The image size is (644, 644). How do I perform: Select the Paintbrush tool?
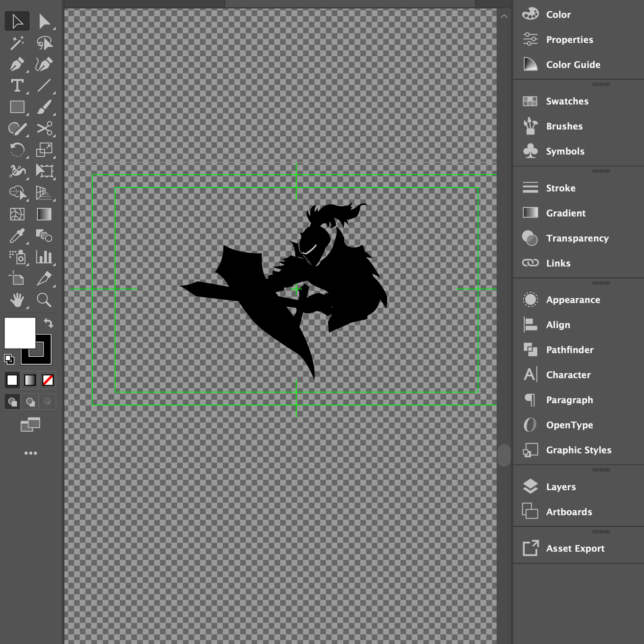[45, 107]
